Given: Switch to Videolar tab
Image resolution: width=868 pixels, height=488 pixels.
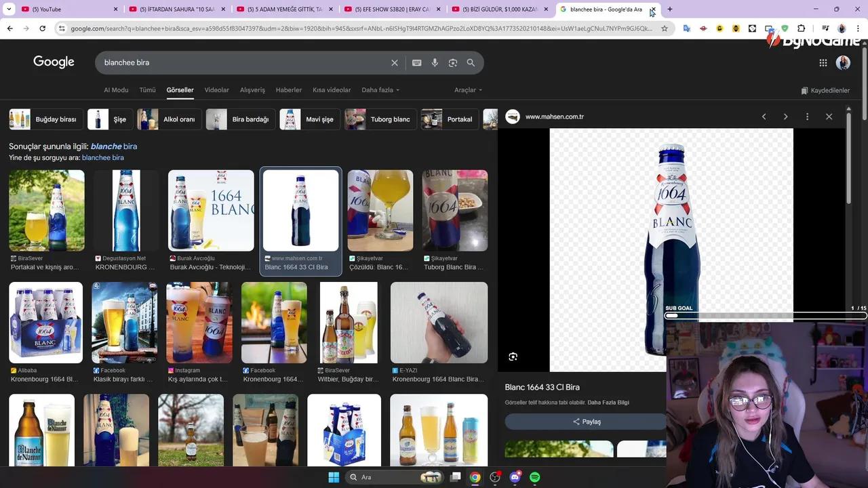Looking at the screenshot, I should pos(217,90).
